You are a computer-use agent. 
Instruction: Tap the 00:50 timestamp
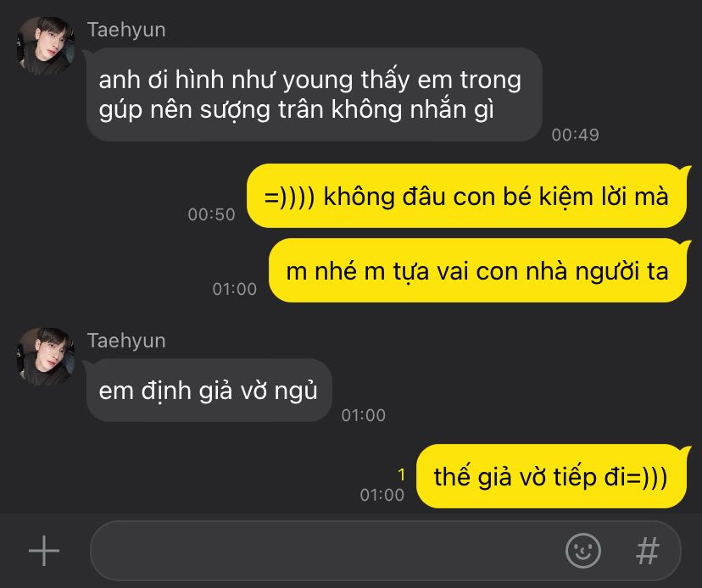211,214
